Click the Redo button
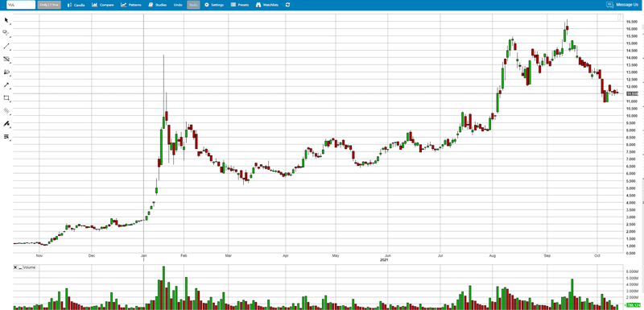Image resolution: width=644 pixels, height=310 pixels. 193,5
